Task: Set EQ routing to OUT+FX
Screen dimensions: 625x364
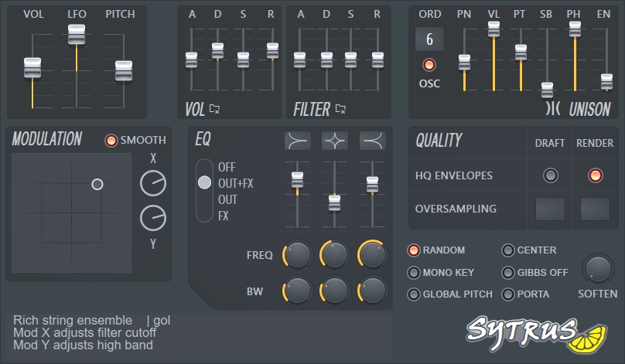Action: click(205, 183)
